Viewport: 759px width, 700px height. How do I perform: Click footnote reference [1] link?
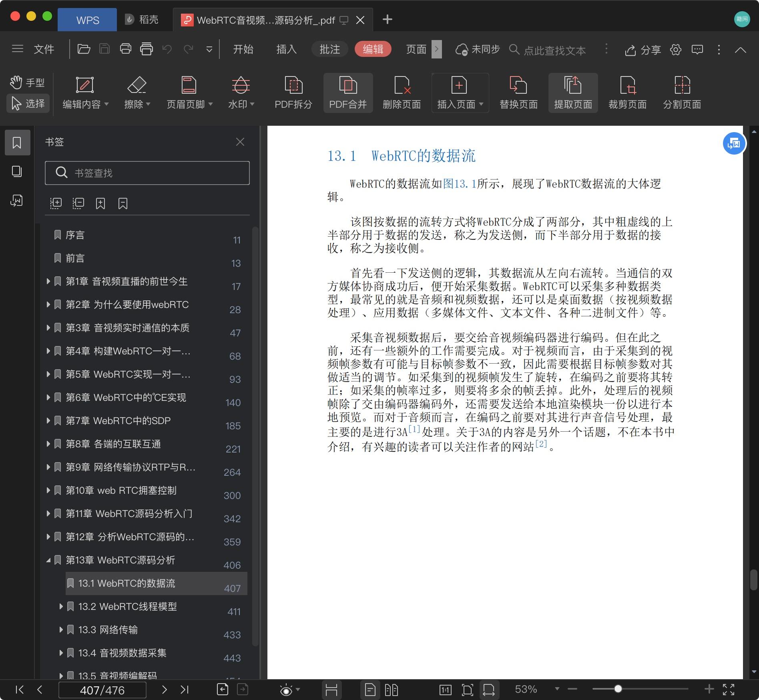pos(414,429)
